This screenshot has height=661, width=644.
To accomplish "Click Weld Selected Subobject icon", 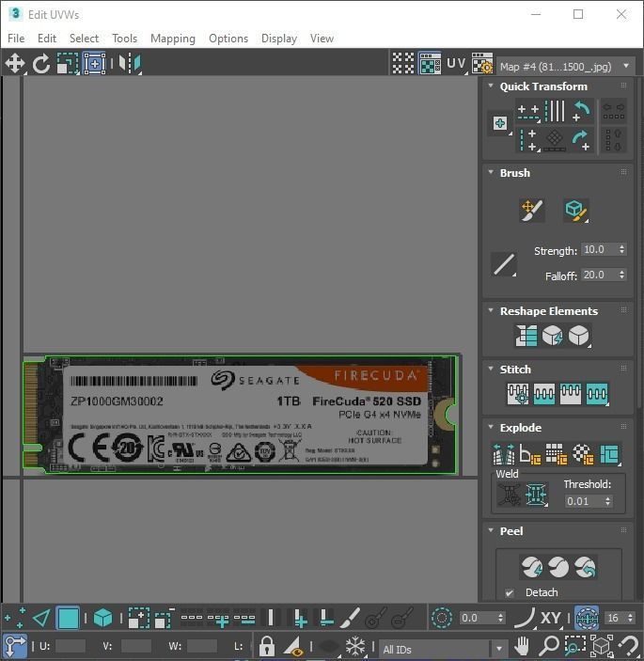I will point(536,494).
